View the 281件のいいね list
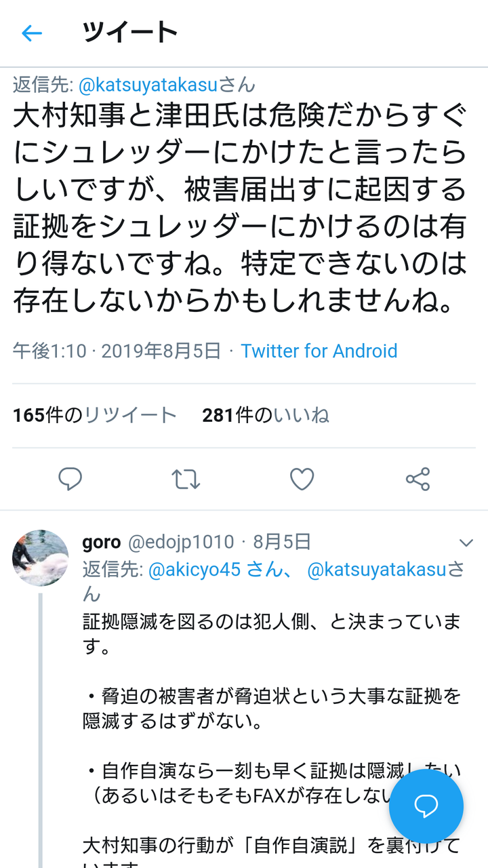The image size is (488, 868). [266, 415]
